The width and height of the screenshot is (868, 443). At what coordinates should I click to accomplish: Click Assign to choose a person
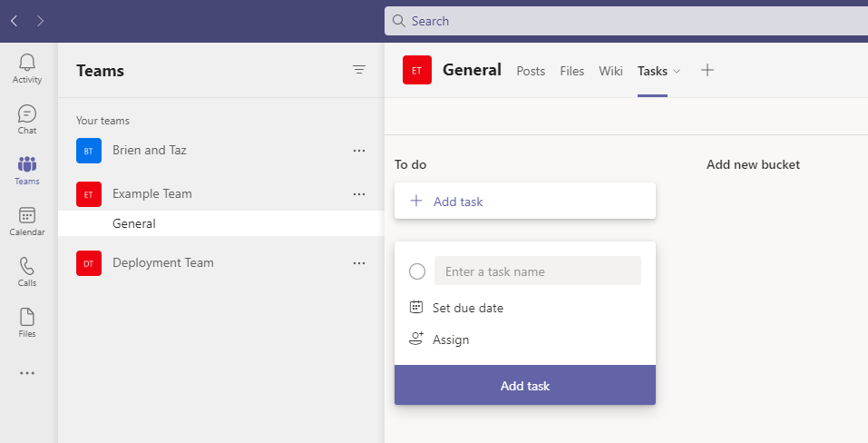click(451, 340)
